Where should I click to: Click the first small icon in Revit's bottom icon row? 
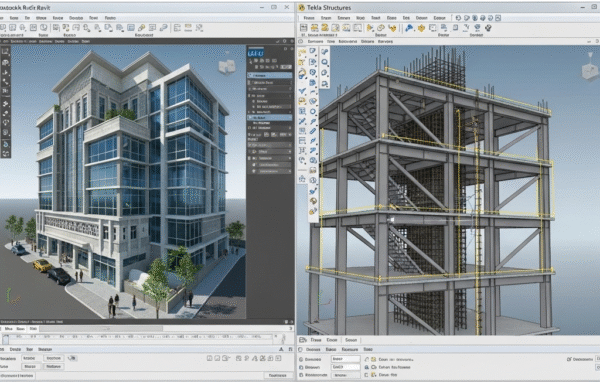(209, 358)
